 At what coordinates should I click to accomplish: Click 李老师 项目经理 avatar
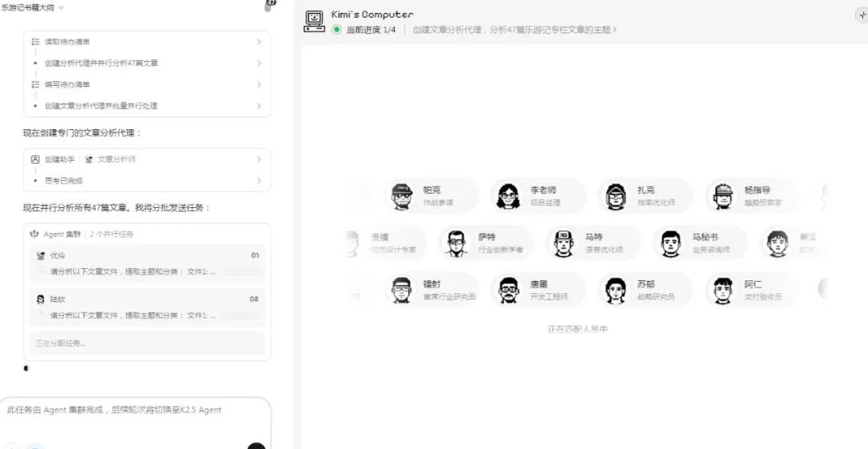508,196
